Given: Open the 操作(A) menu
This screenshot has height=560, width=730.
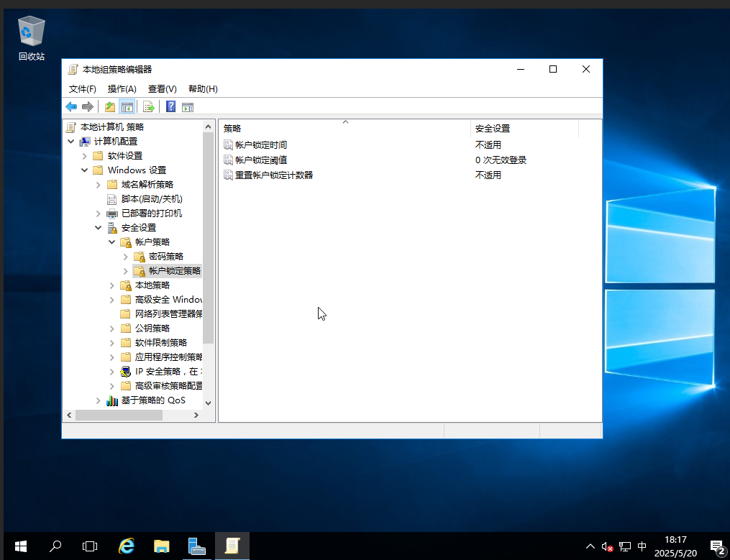Looking at the screenshot, I should coord(122,89).
